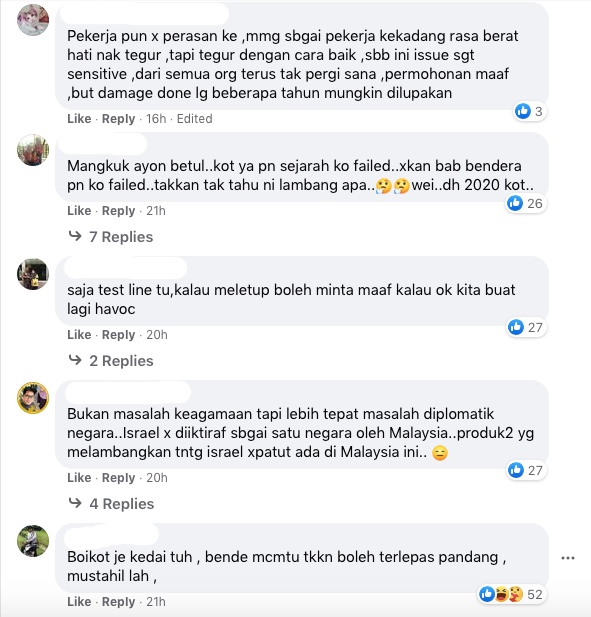
Task: Open the 16h timestamp on the first comment
Action: pos(156,118)
